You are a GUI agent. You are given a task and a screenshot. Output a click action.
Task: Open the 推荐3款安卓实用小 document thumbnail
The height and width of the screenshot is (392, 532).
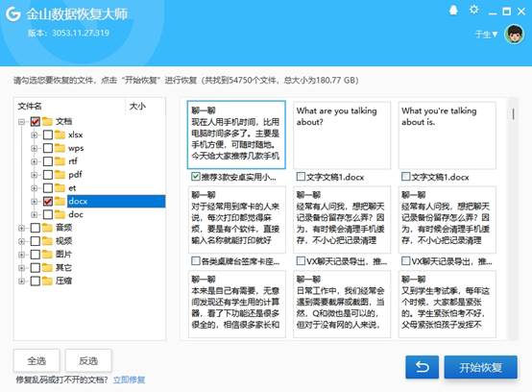click(236, 135)
